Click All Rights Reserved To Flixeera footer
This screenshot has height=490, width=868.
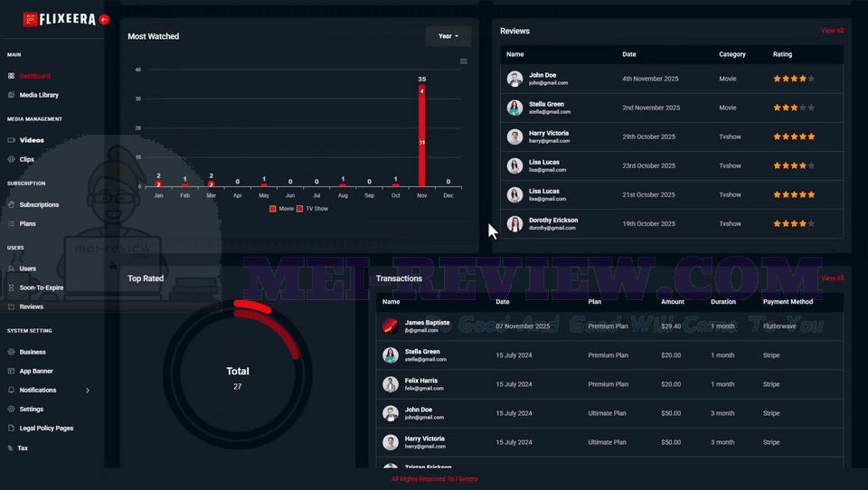(x=434, y=479)
